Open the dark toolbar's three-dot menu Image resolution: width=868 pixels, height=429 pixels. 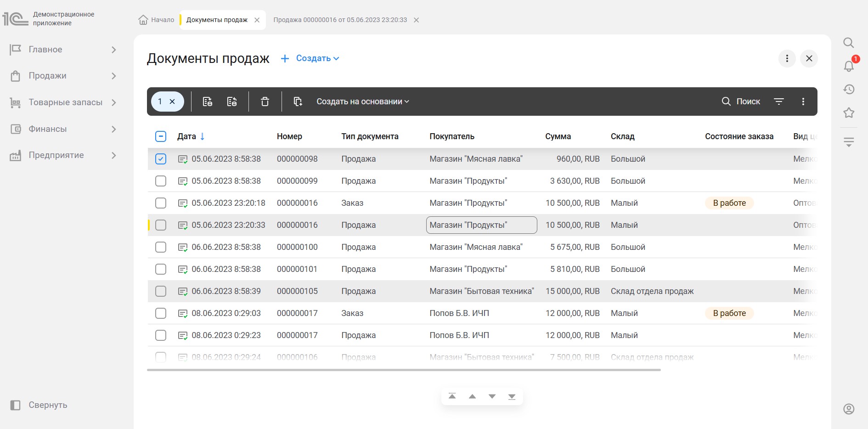[x=803, y=102]
